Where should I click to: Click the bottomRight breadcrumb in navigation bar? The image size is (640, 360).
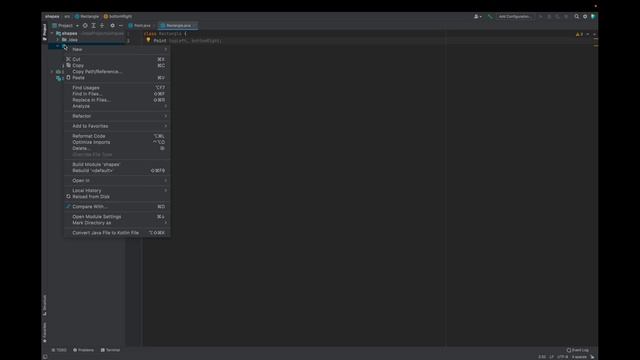(118, 17)
